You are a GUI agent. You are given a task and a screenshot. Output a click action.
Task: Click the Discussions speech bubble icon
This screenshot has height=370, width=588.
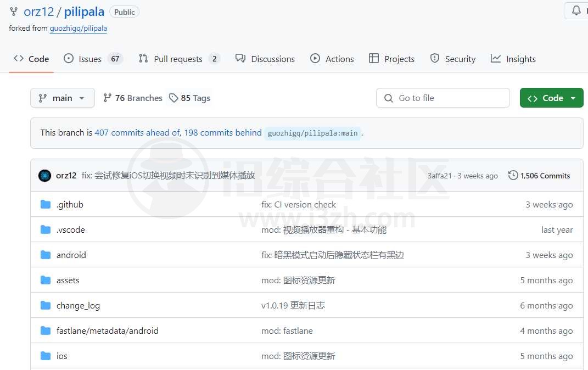click(240, 59)
